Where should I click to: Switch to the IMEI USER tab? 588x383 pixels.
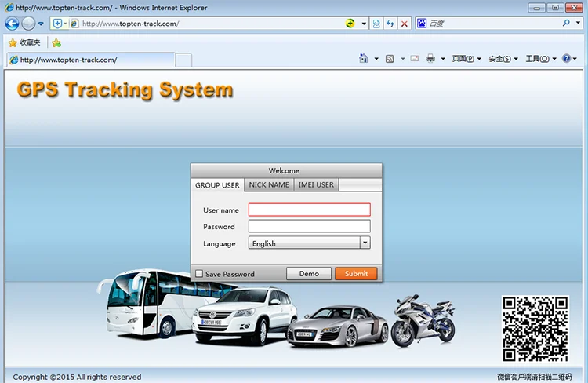tap(316, 185)
